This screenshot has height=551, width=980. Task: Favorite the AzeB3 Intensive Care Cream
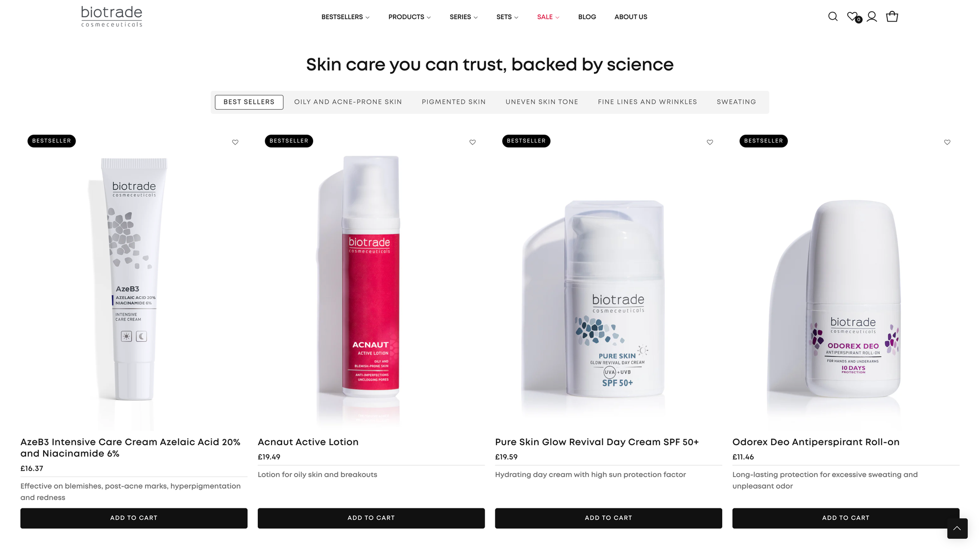click(x=235, y=142)
